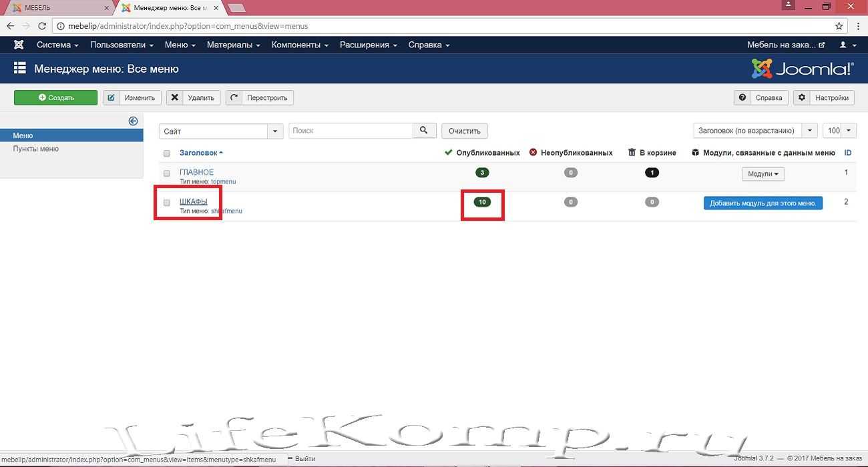The image size is (868, 467).
Task: Click into the Поиск search field
Action: [x=351, y=131]
